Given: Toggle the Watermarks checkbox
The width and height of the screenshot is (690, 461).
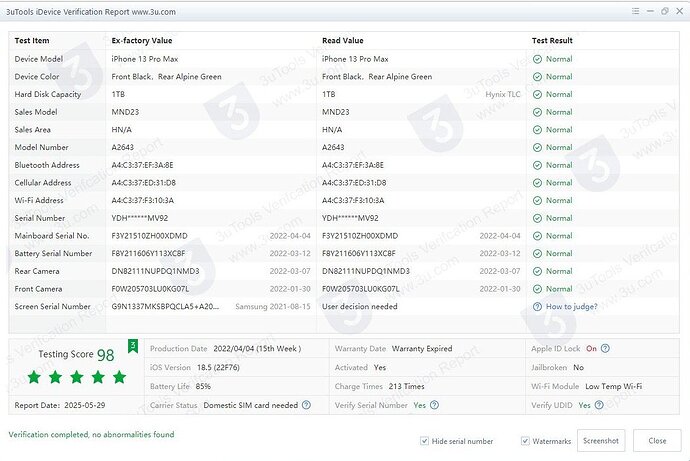Looking at the screenshot, I should tap(525, 441).
